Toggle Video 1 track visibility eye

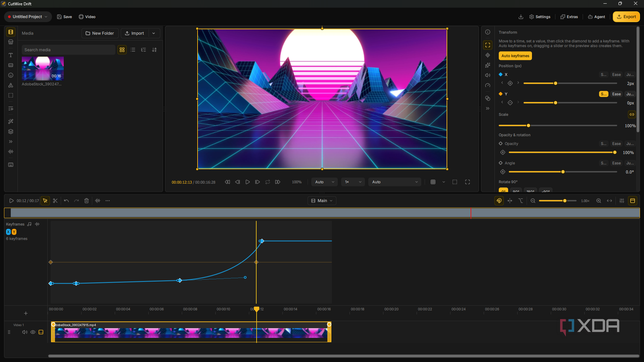point(33,332)
